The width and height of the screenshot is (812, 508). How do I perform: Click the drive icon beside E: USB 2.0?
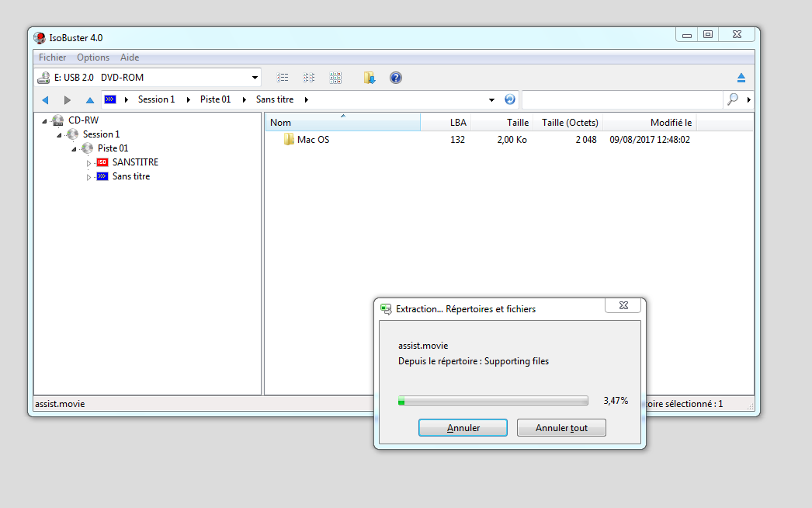tap(43, 78)
